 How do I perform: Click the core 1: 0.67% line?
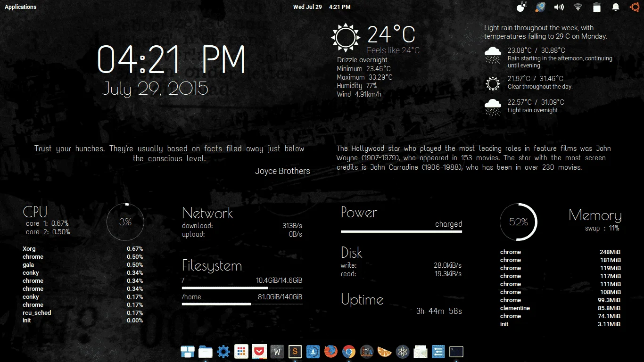pyautogui.click(x=47, y=223)
